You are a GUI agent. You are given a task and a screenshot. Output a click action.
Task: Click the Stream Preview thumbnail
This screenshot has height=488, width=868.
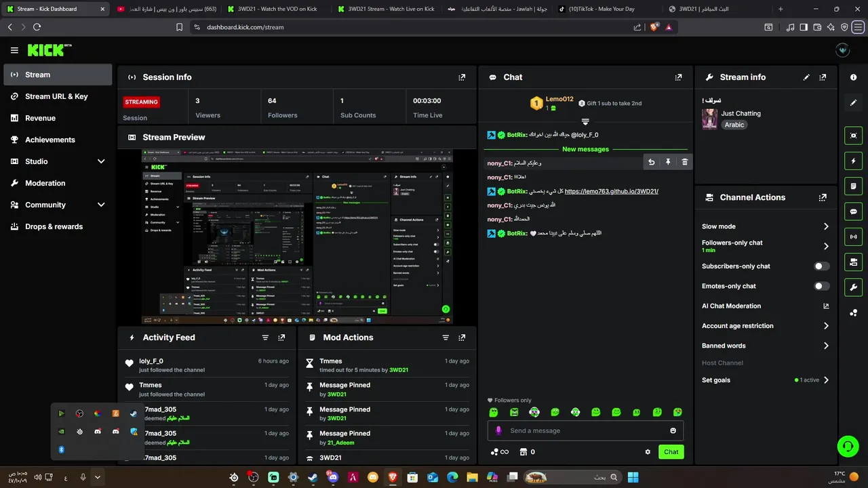tap(297, 237)
